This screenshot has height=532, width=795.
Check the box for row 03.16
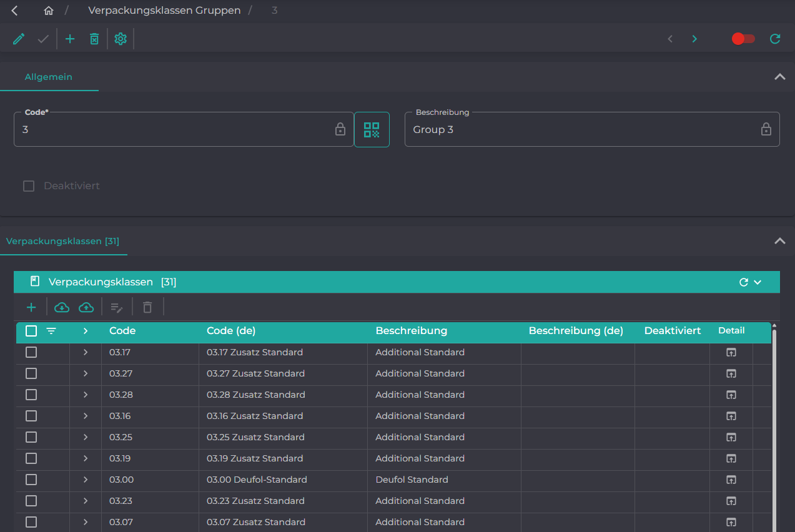(x=31, y=416)
